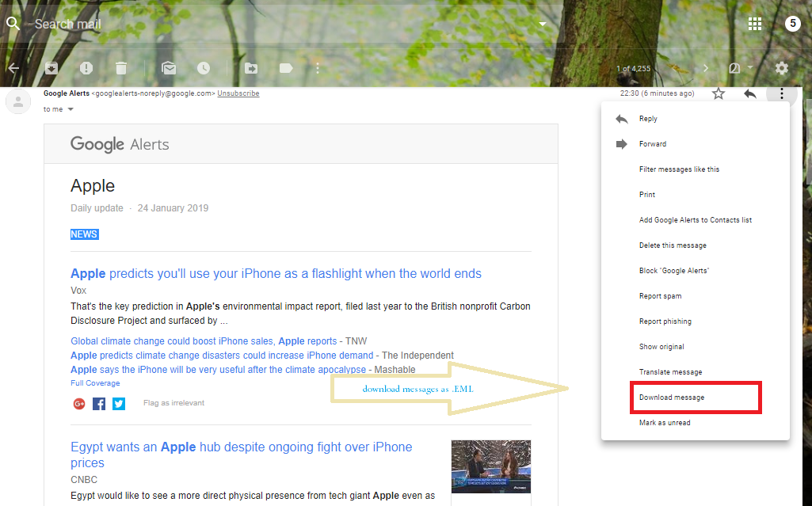Image resolution: width=812 pixels, height=506 pixels.
Task: Open the Google apps grid
Action: click(x=754, y=23)
